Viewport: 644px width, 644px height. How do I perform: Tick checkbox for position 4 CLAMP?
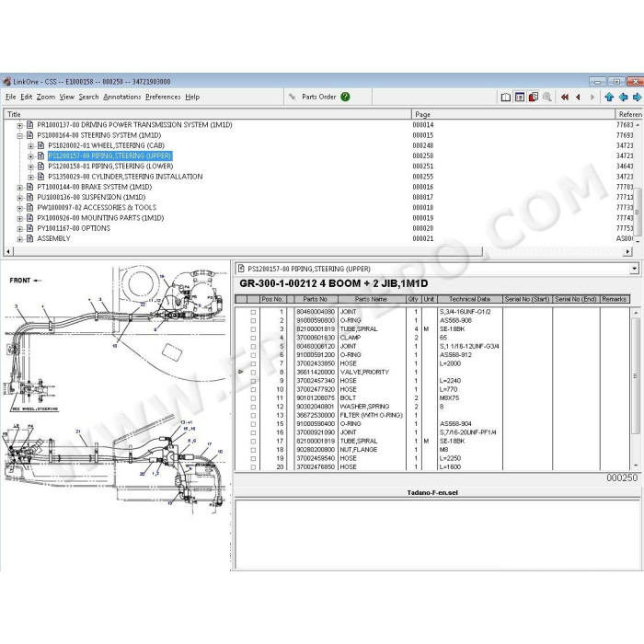click(253, 338)
